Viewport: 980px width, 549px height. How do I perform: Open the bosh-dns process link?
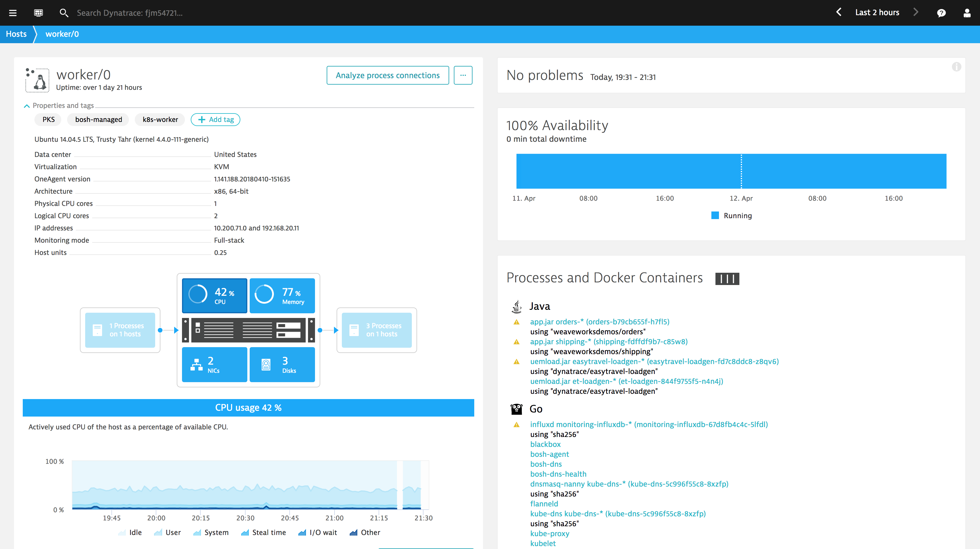[x=546, y=464]
